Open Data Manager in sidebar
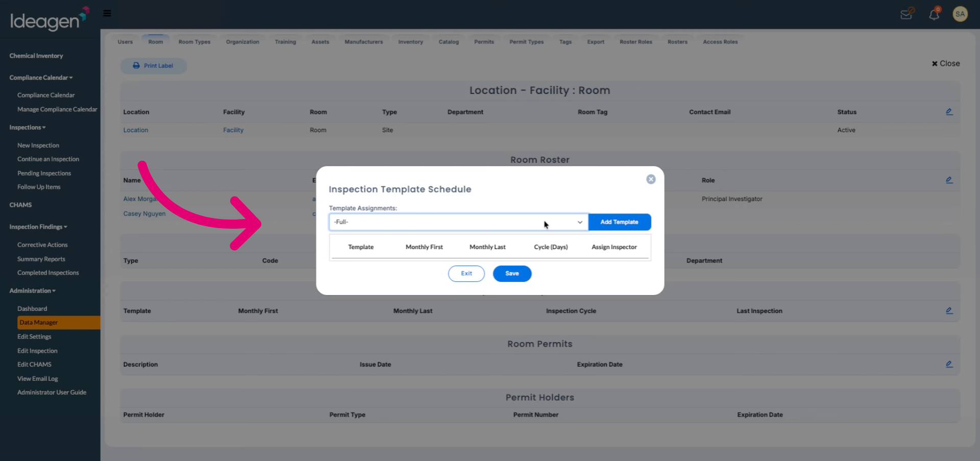This screenshot has width=980, height=461. pyautogui.click(x=59, y=323)
